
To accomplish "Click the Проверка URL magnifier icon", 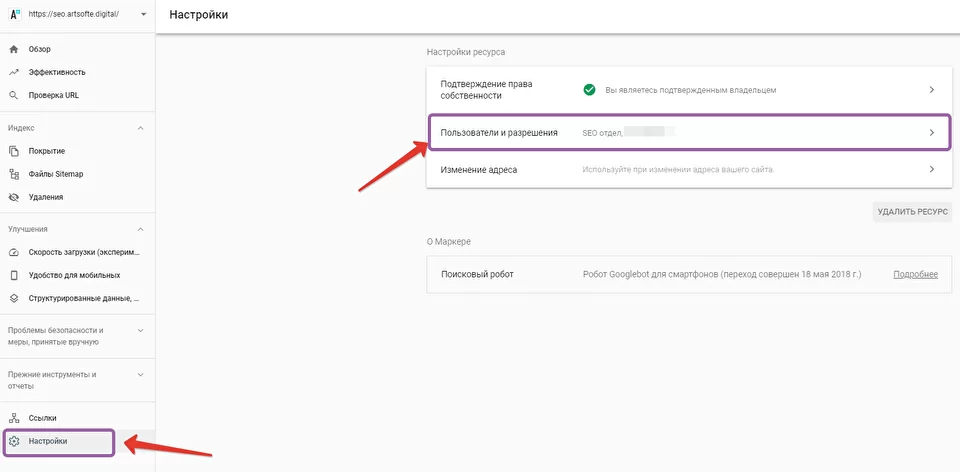I will (15, 96).
